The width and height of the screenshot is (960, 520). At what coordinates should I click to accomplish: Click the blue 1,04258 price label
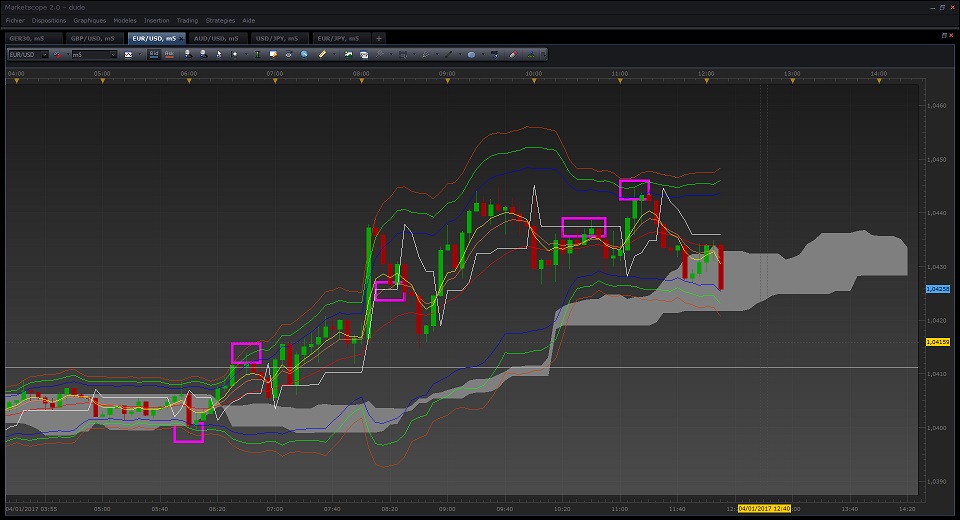937,288
